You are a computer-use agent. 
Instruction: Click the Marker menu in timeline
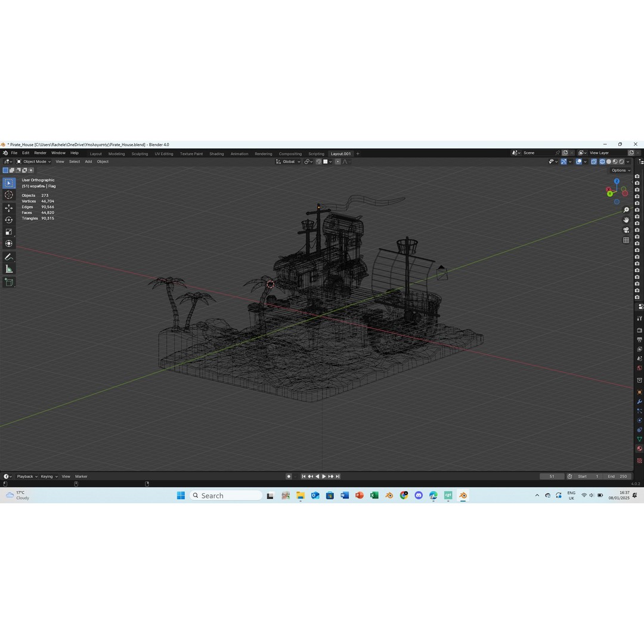tap(81, 476)
